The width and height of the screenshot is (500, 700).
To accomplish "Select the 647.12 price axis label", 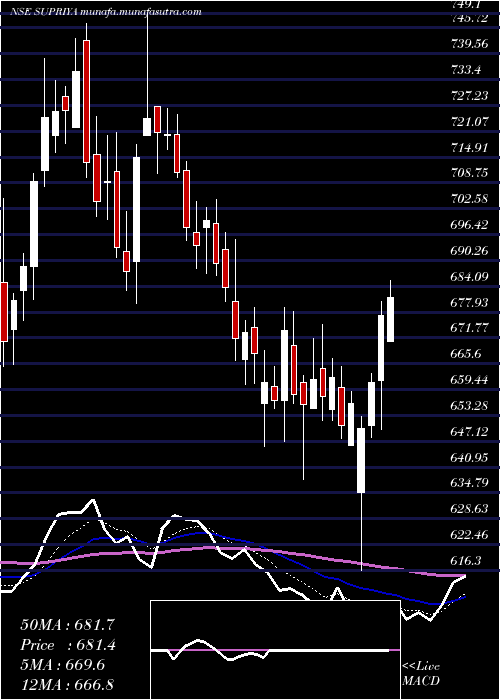I will coord(471,432).
